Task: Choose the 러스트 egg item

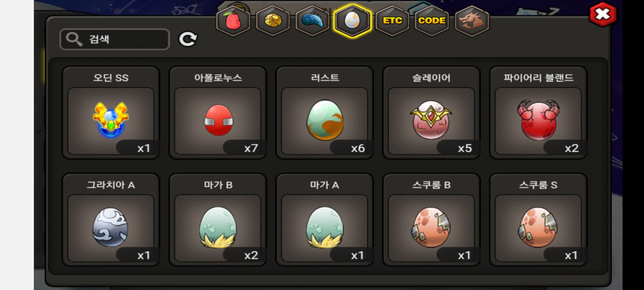Action: pos(325,113)
